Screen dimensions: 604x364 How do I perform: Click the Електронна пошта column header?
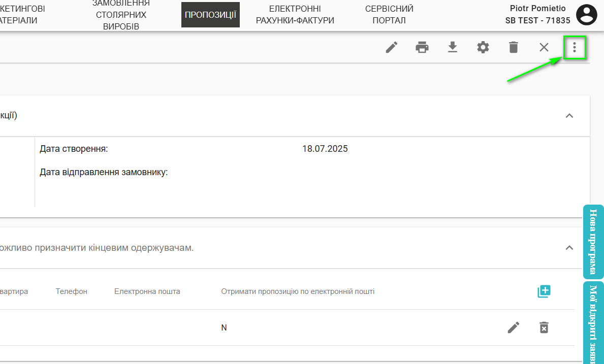pyautogui.click(x=147, y=291)
